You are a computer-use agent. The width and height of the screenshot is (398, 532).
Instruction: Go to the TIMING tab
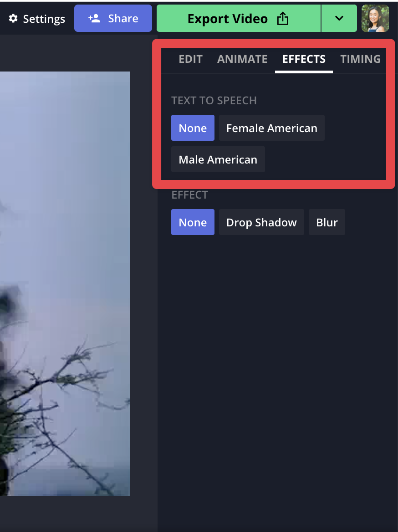point(360,59)
